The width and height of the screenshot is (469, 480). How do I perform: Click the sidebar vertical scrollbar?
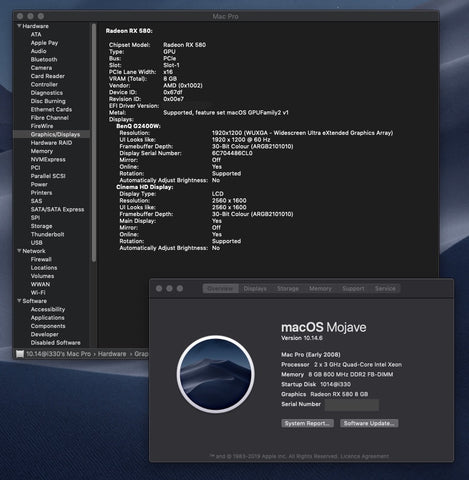[x=94, y=142]
